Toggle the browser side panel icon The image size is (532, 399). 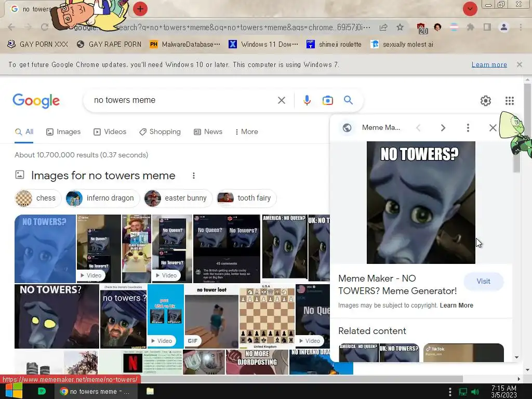pyautogui.click(x=487, y=27)
